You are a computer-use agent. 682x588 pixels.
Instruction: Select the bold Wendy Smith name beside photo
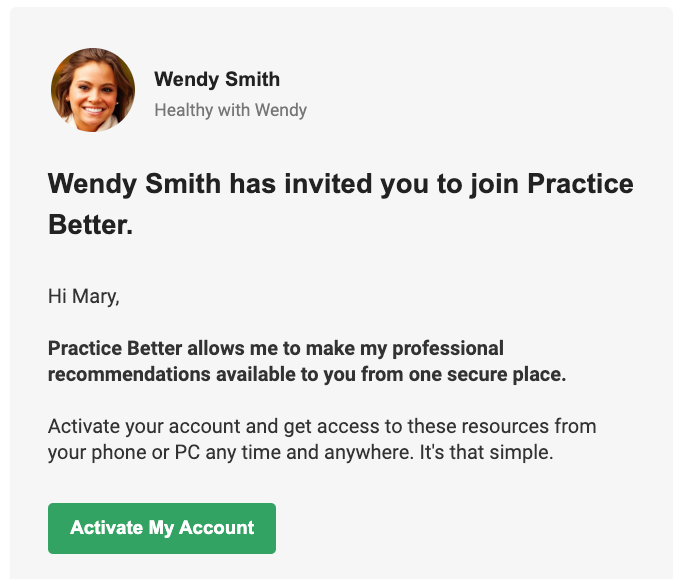pos(217,79)
